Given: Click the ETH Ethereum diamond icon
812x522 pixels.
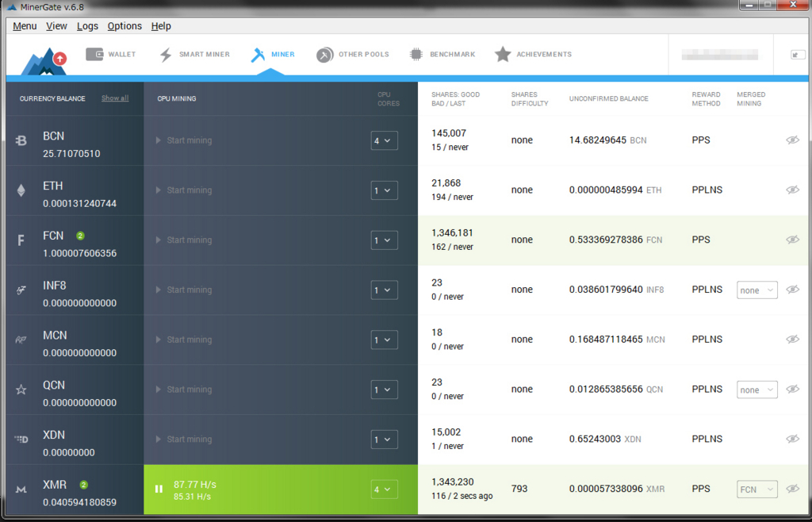Looking at the screenshot, I should click(21, 190).
